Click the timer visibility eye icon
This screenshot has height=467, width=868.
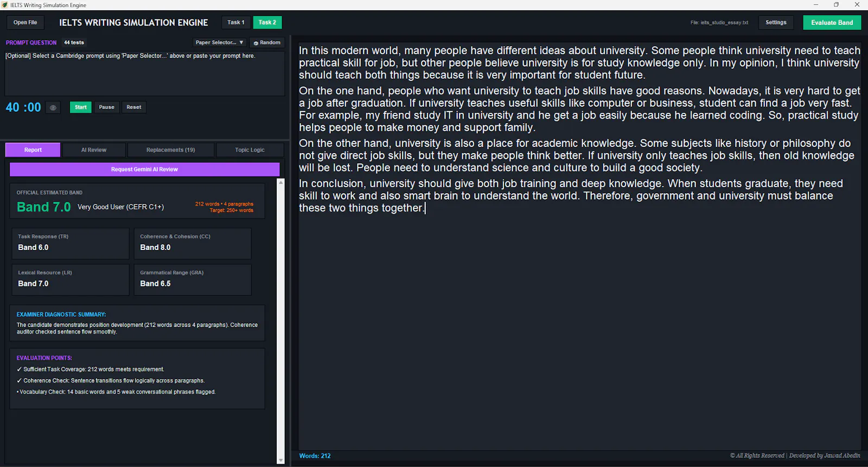[53, 107]
